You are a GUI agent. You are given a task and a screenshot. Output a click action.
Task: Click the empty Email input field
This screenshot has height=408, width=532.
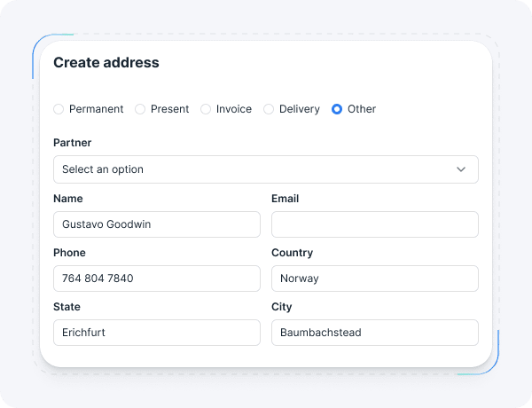375,224
